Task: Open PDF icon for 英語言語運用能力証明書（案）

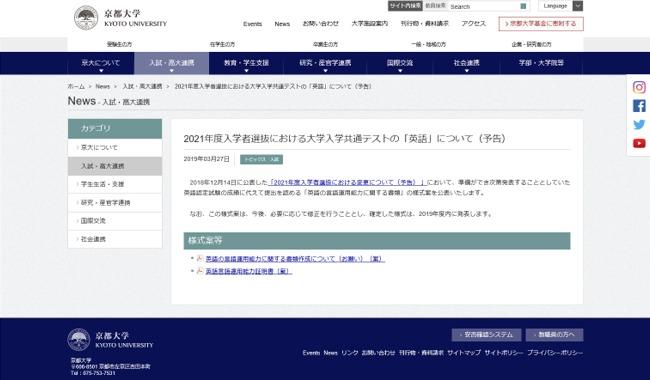Action: (x=199, y=271)
